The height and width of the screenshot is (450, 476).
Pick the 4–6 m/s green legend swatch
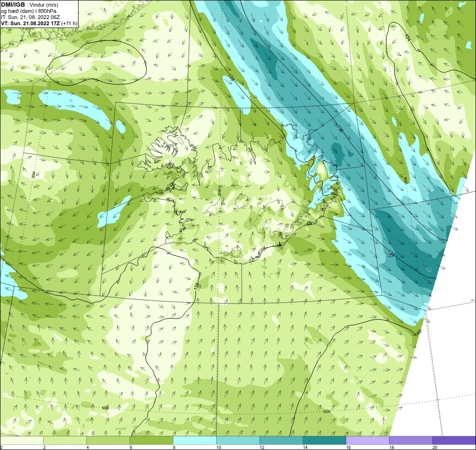(108, 440)
